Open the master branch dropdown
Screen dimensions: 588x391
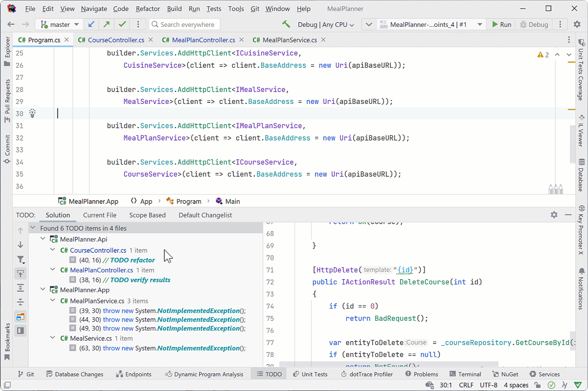pos(59,24)
